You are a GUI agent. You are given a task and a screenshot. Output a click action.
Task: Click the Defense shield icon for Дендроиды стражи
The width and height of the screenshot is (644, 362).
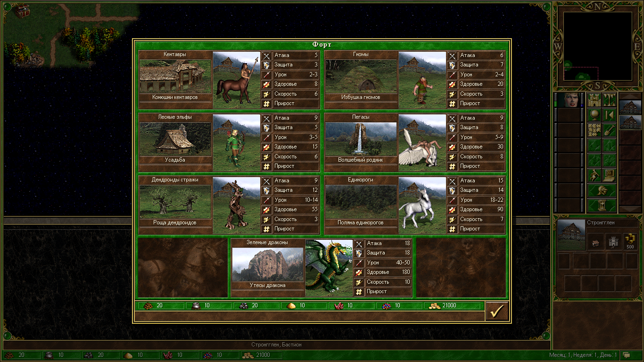coord(266,190)
